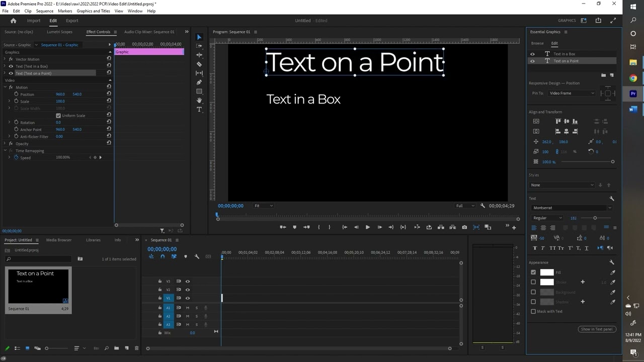Step back one frame

click(x=356, y=227)
